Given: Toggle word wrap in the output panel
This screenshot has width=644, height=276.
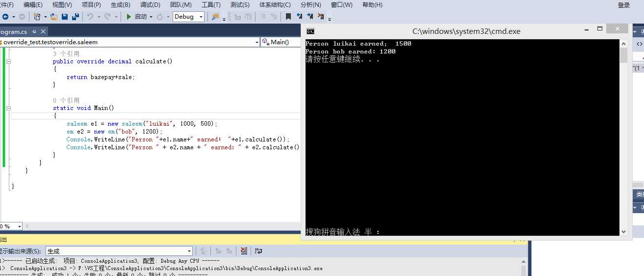Looking at the screenshot, I should [258, 251].
